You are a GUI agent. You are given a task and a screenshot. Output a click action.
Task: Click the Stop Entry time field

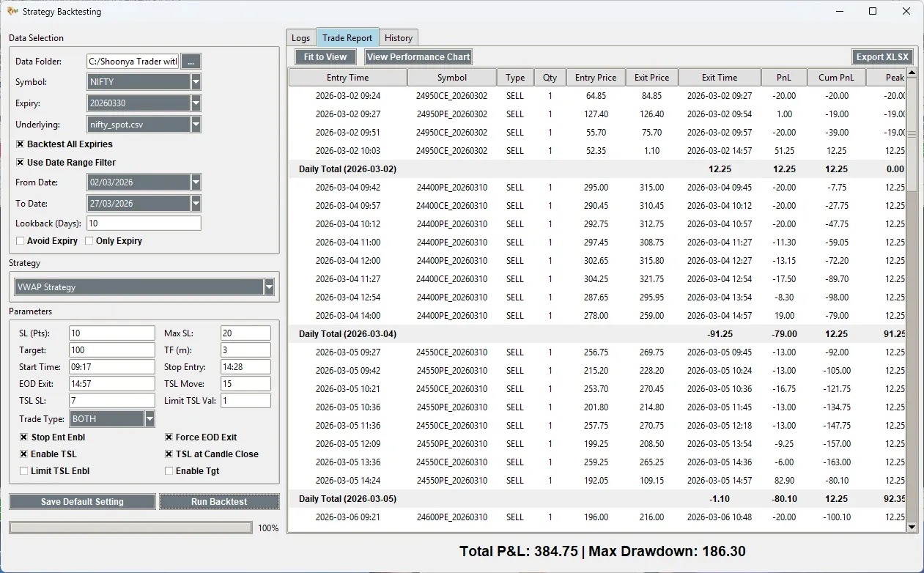click(x=245, y=367)
